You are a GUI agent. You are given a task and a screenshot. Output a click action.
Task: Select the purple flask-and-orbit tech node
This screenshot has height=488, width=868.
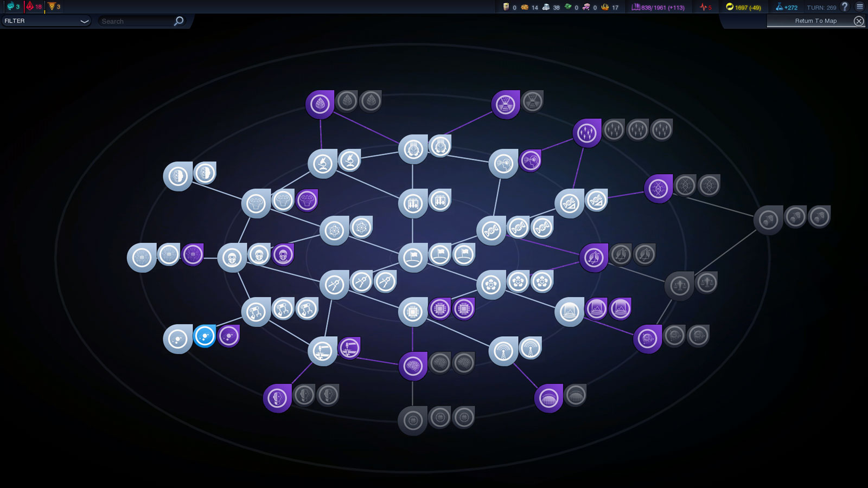593,258
